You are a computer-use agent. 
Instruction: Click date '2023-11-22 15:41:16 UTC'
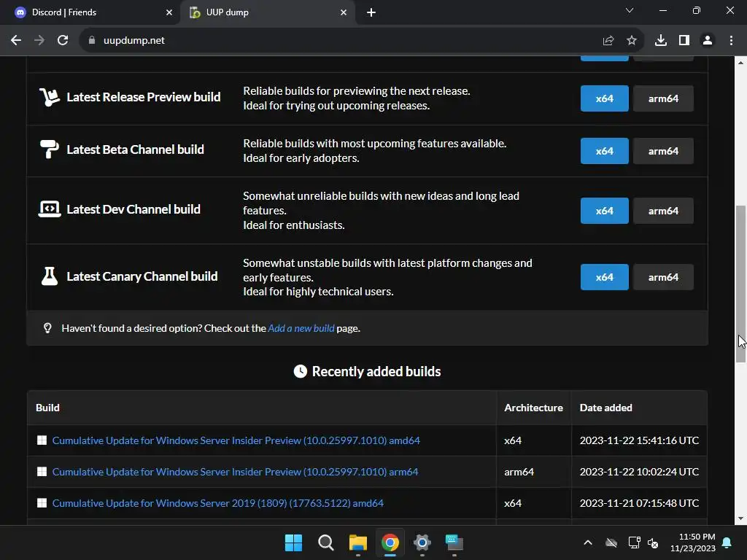pos(639,440)
